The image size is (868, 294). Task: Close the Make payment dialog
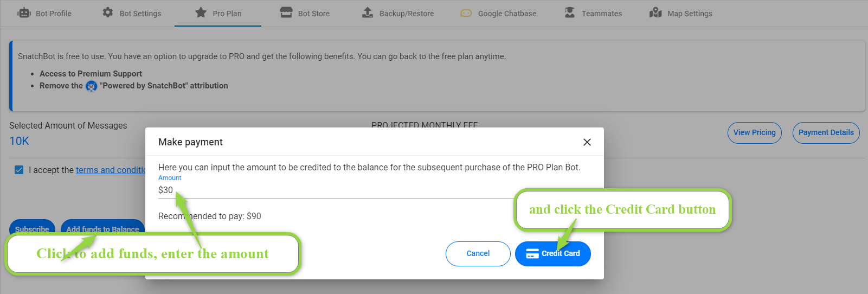point(587,142)
